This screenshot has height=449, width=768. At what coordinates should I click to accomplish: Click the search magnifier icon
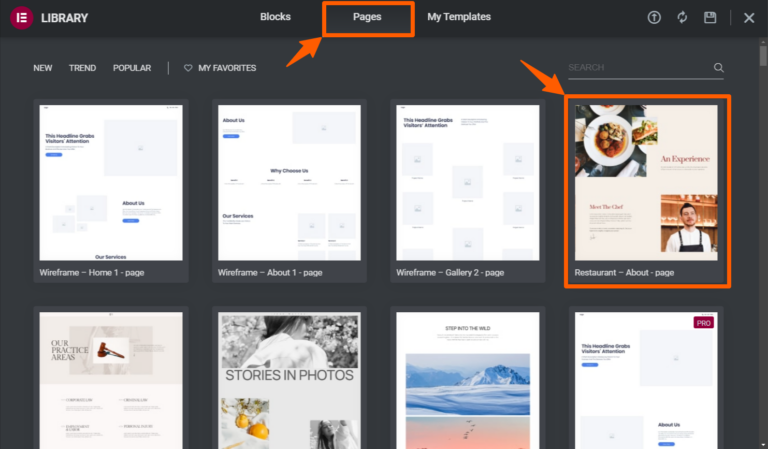(718, 68)
